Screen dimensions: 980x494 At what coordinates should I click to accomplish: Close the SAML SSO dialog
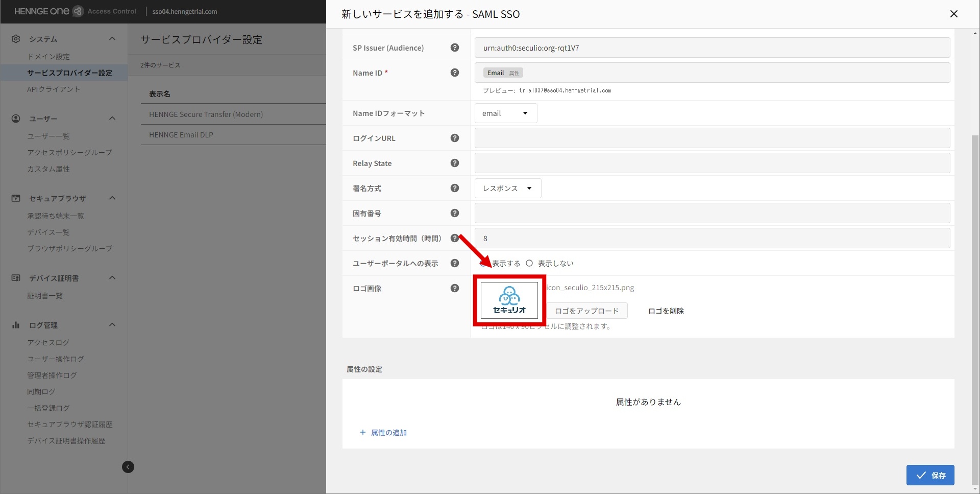click(x=953, y=14)
